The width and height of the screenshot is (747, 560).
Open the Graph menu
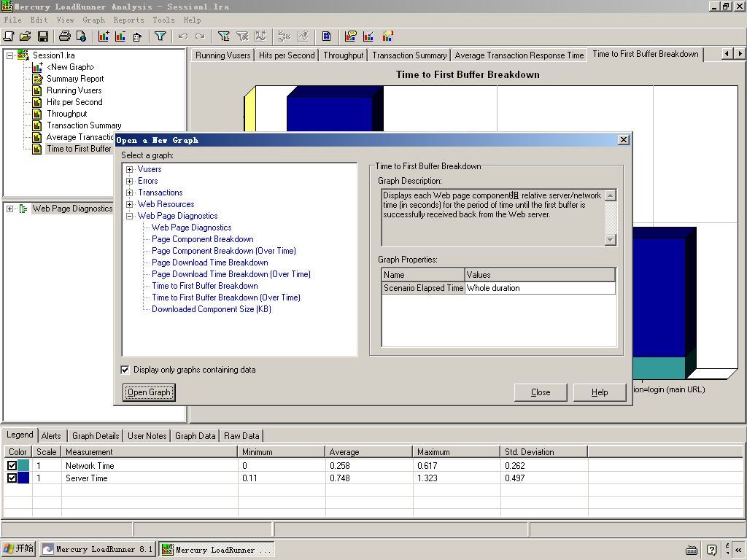coord(93,20)
